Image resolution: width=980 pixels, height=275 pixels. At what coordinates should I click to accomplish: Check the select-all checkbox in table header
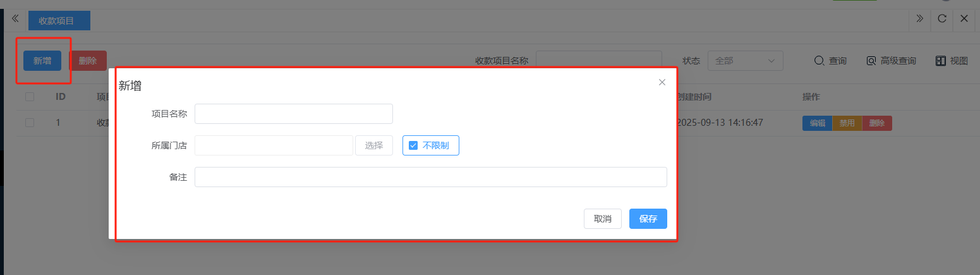pos(30,97)
